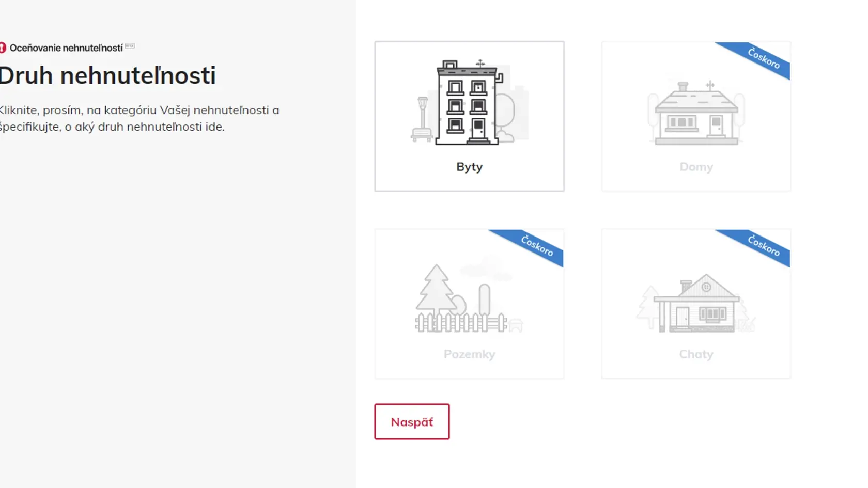Click the Pozemky label text
This screenshot has height=488, width=868.
coord(469,354)
